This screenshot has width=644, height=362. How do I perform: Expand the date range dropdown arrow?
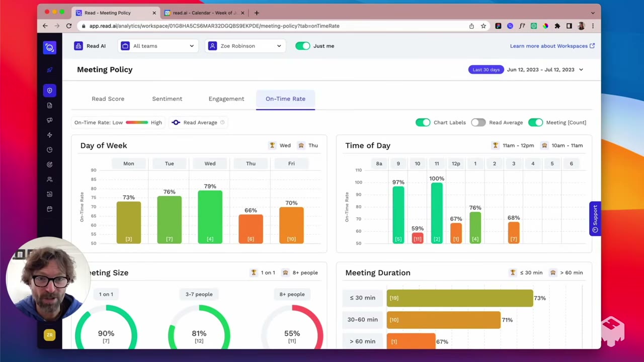(581, 70)
